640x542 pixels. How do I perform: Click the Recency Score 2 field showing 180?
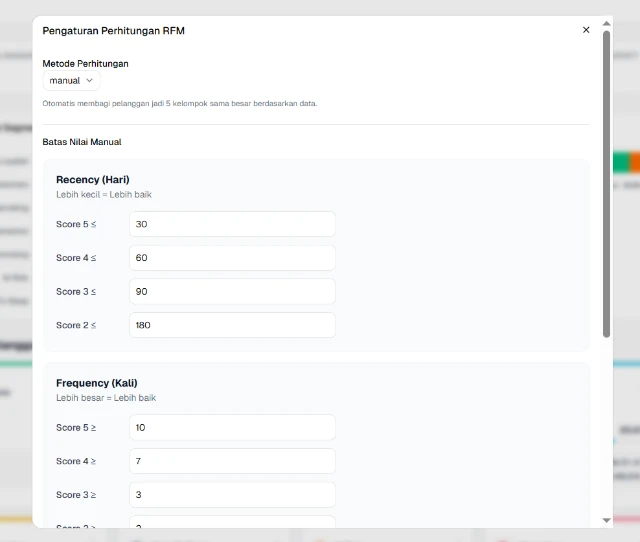[232, 325]
